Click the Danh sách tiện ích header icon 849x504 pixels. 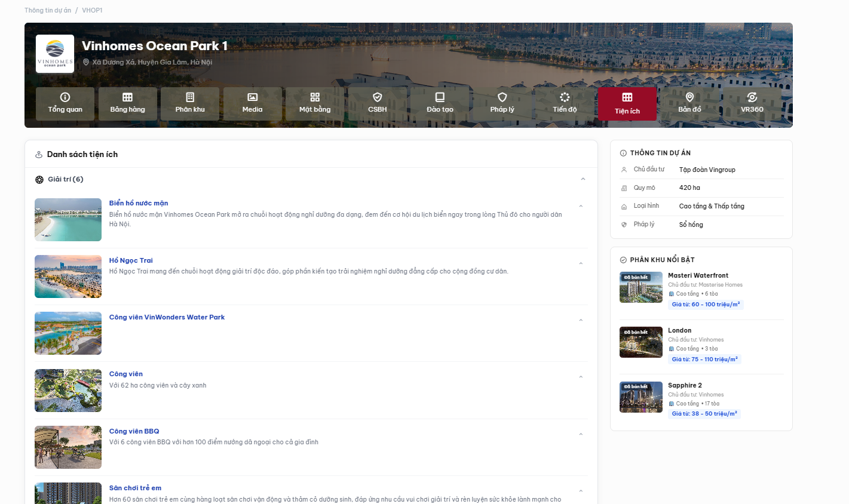tap(39, 155)
